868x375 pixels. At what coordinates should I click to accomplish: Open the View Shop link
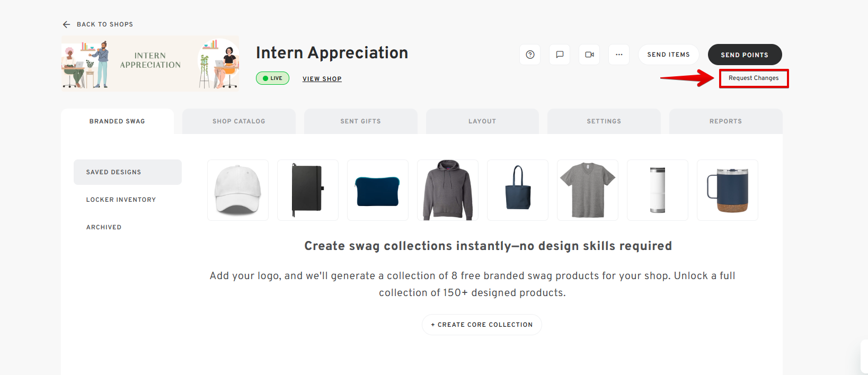322,79
